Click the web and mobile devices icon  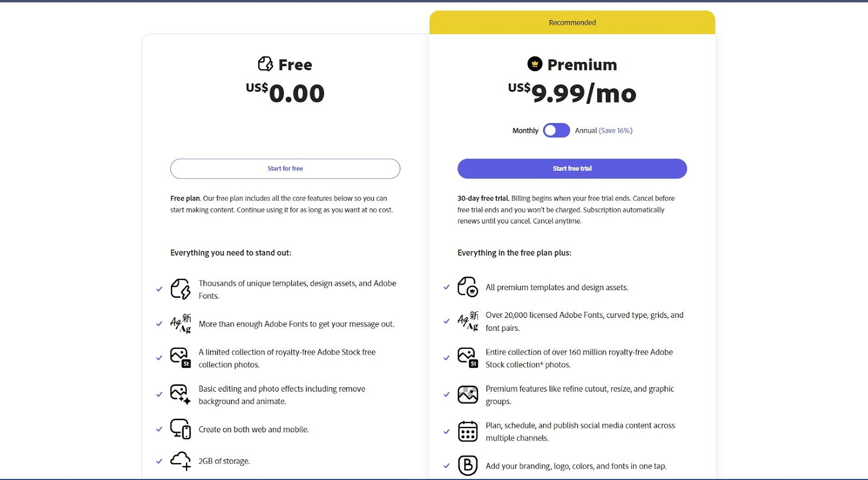coord(181,429)
